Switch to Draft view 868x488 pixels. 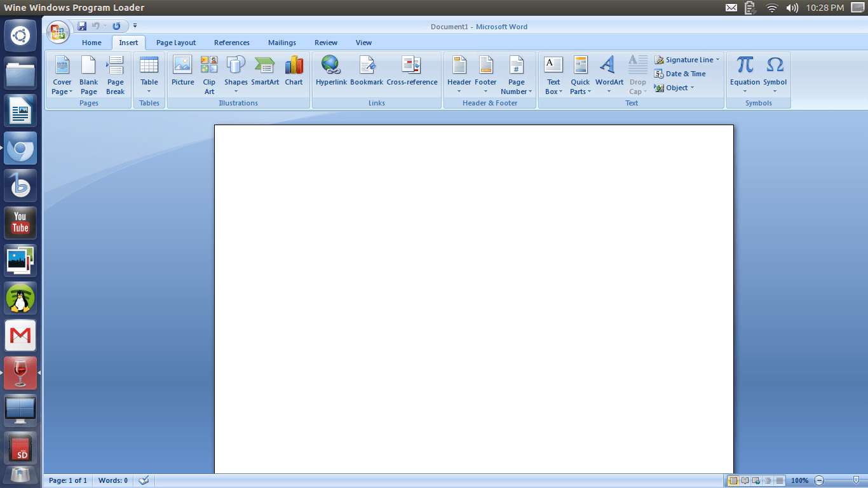point(780,480)
